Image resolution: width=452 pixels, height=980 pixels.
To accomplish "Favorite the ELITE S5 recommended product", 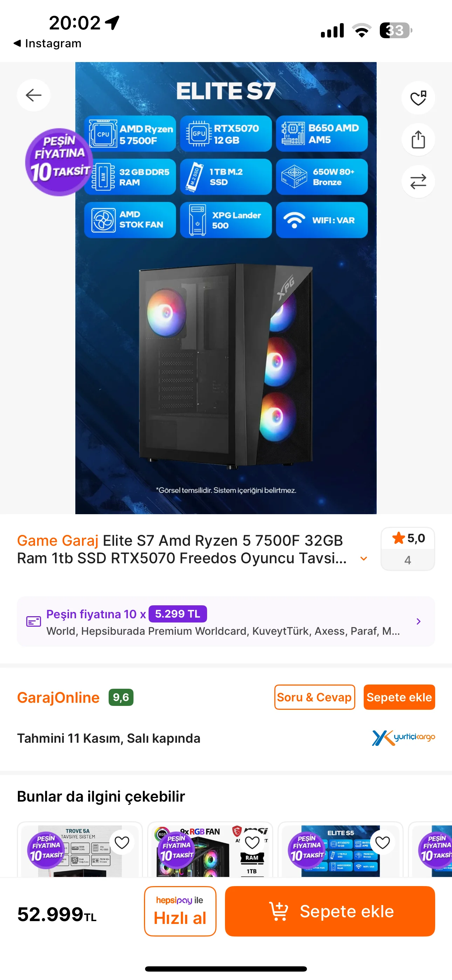I will [x=382, y=843].
